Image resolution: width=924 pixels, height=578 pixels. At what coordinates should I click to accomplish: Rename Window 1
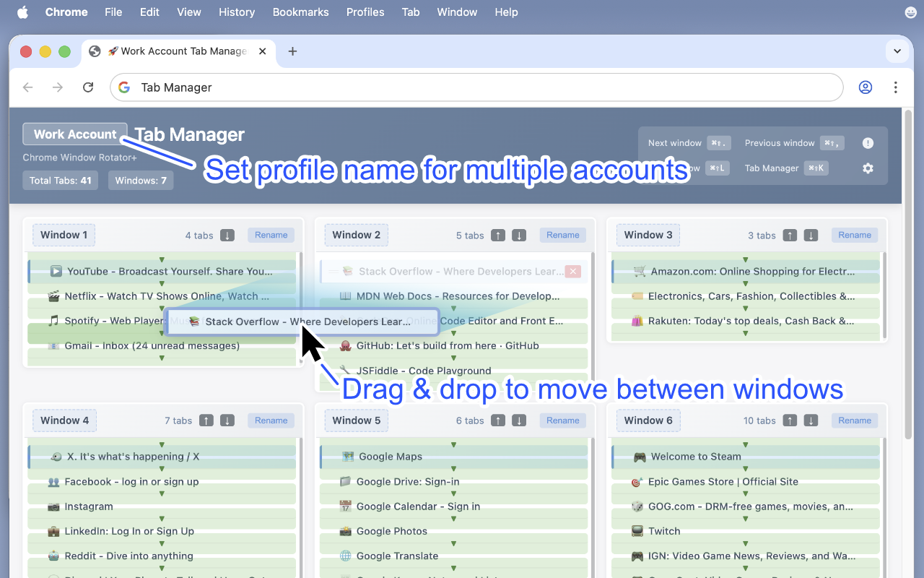(271, 235)
